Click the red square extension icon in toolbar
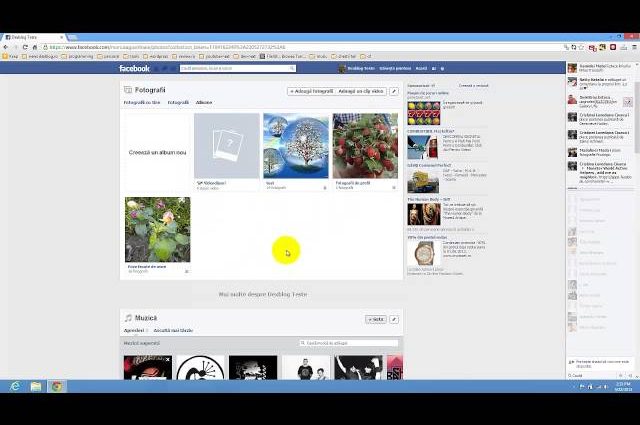This screenshot has height=425, width=640. [x=613, y=47]
